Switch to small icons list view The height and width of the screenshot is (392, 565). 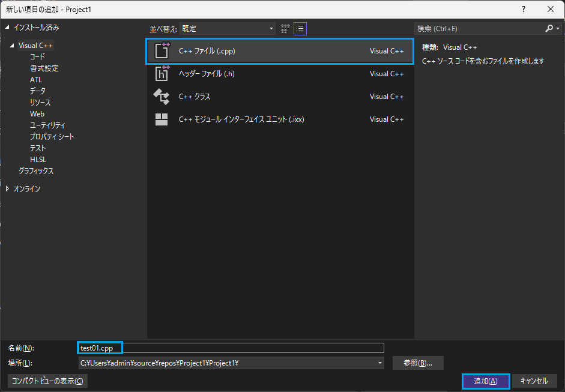coord(300,29)
